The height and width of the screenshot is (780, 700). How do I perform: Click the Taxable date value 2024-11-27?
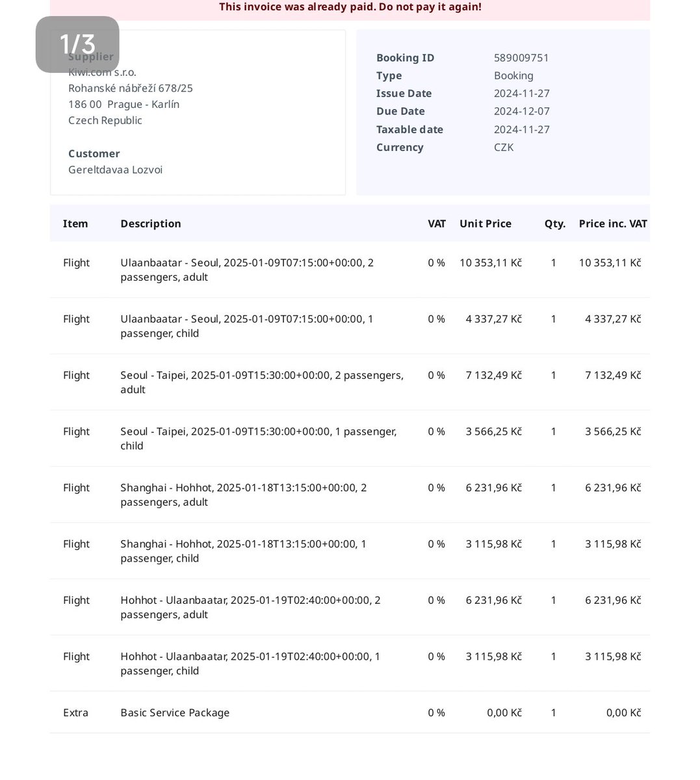click(x=521, y=129)
